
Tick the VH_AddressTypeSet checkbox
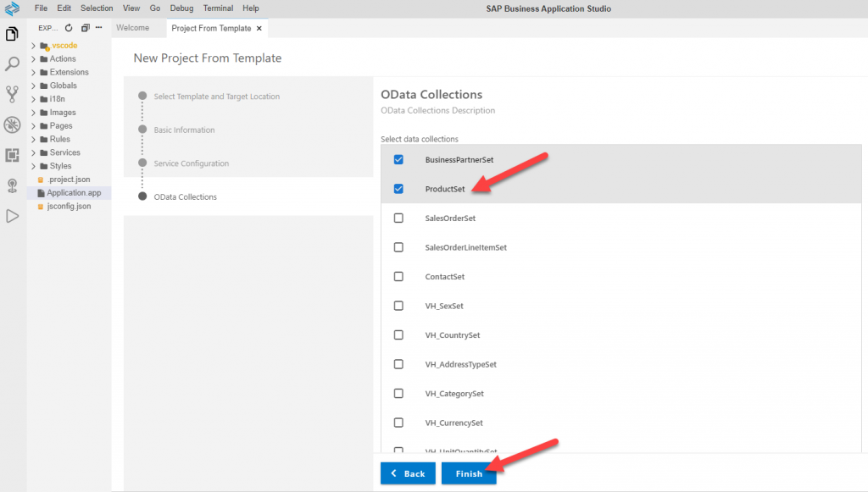[398, 364]
